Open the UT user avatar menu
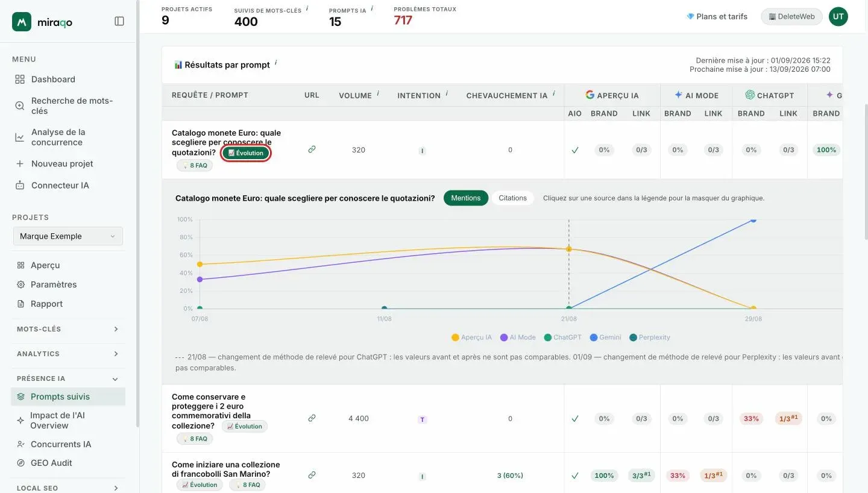The image size is (868, 493). [x=838, y=16]
